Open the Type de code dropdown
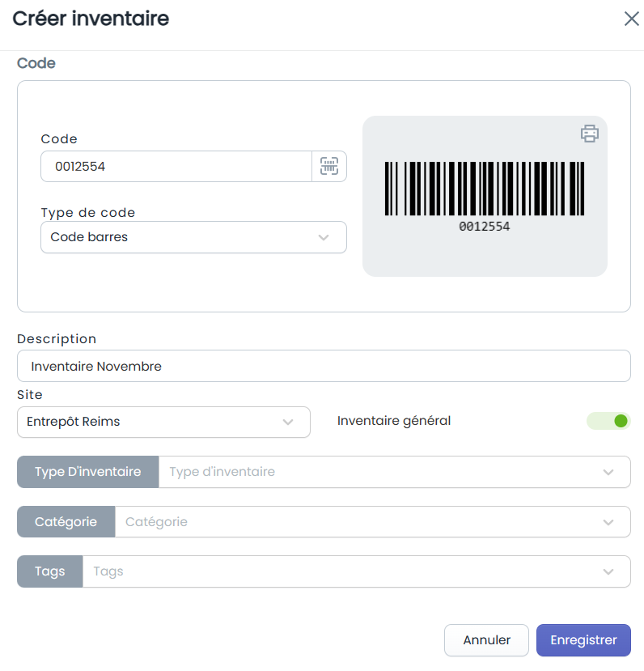The image size is (644, 671). [x=193, y=237]
